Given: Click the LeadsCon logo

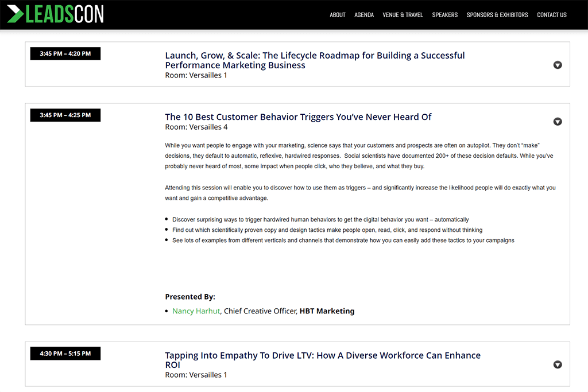Looking at the screenshot, I should pyautogui.click(x=56, y=14).
